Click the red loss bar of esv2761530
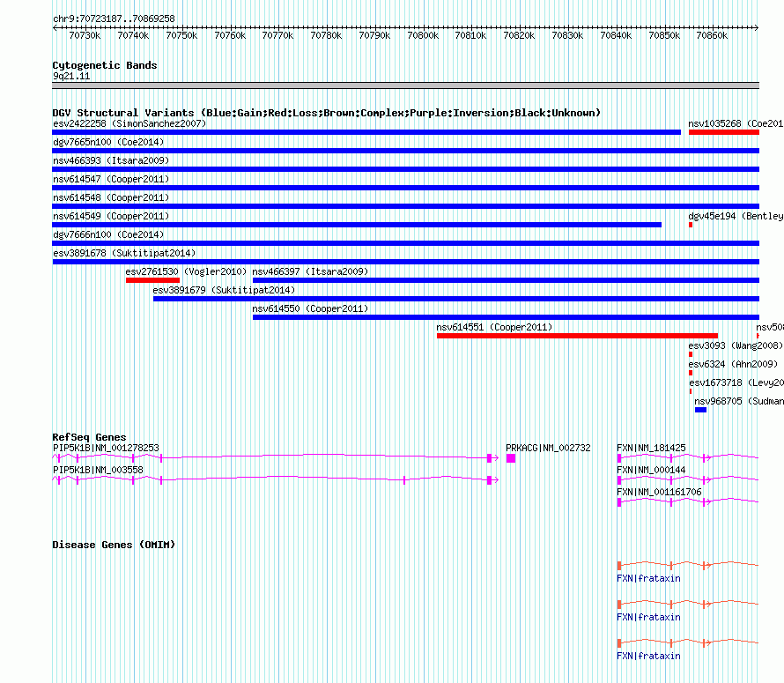Image resolution: width=784 pixels, height=683 pixels. pyautogui.click(x=153, y=280)
